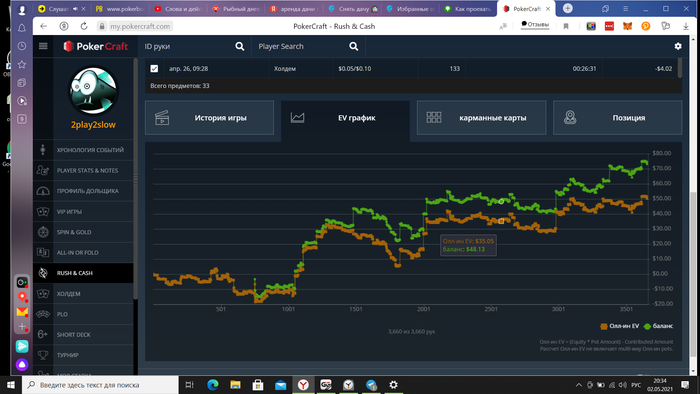Click the sidebar vertical scrollbar
Viewport: 700px width, 394px height.
(x=135, y=178)
